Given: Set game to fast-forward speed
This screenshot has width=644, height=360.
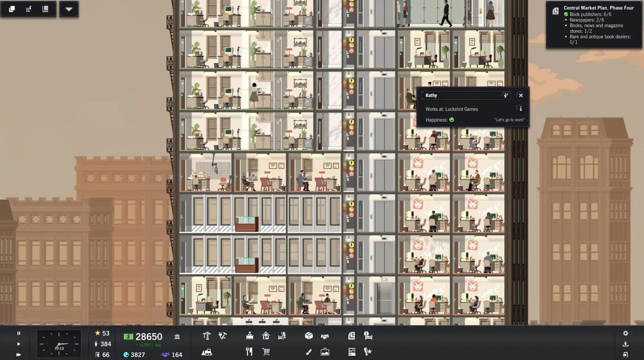Looking at the screenshot, I should click(x=18, y=355).
